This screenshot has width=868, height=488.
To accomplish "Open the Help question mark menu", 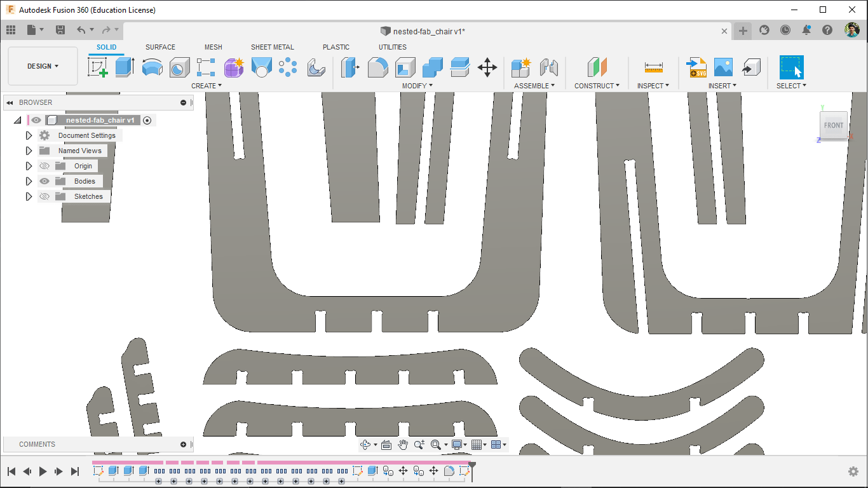I will pos(827,30).
